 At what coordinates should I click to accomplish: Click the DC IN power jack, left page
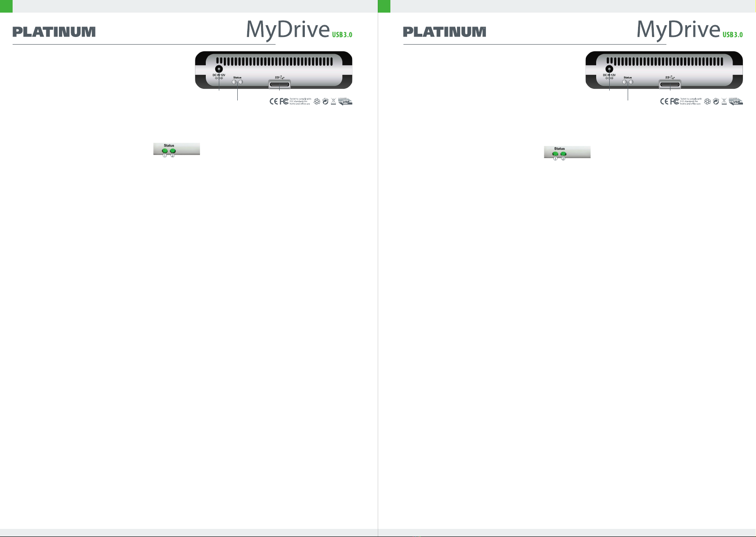219,69
